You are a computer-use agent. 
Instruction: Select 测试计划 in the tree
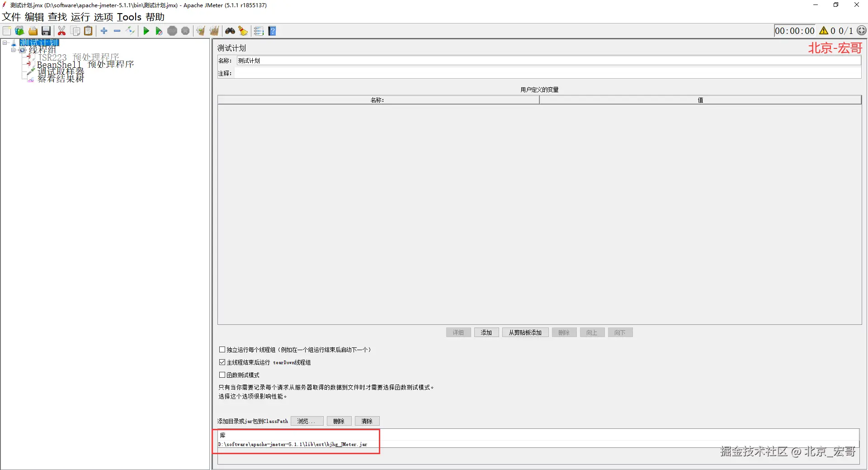[x=39, y=43]
